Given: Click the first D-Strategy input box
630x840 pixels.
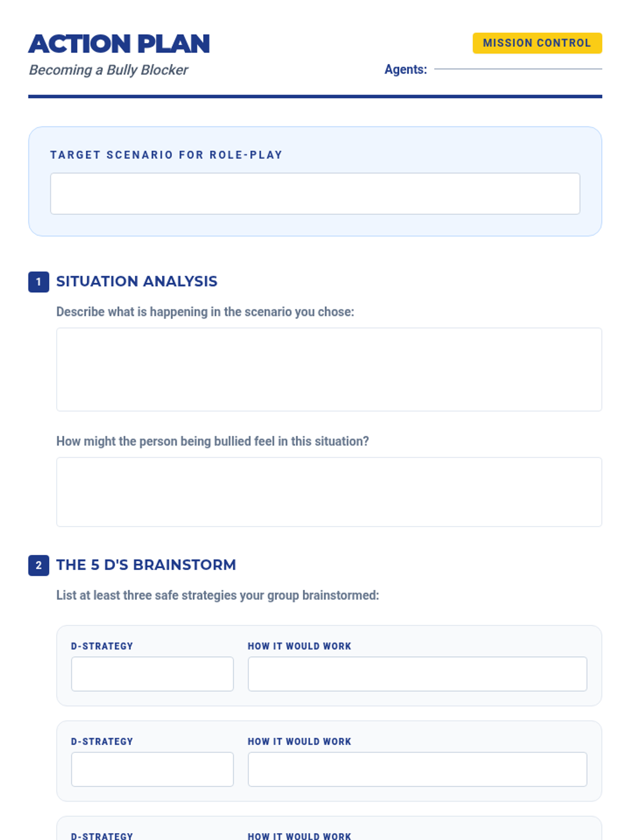Looking at the screenshot, I should point(152,674).
